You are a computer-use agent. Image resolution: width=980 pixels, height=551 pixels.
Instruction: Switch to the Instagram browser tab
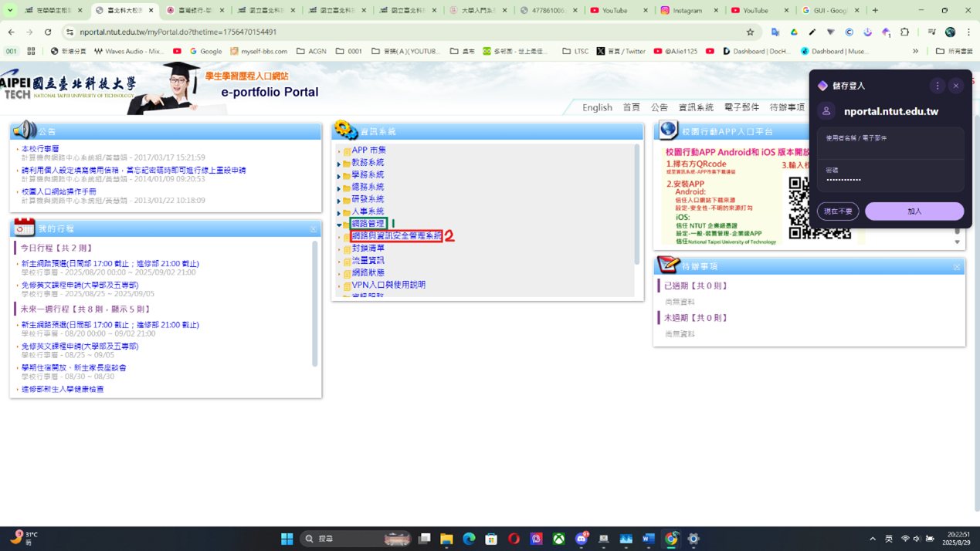pos(687,11)
